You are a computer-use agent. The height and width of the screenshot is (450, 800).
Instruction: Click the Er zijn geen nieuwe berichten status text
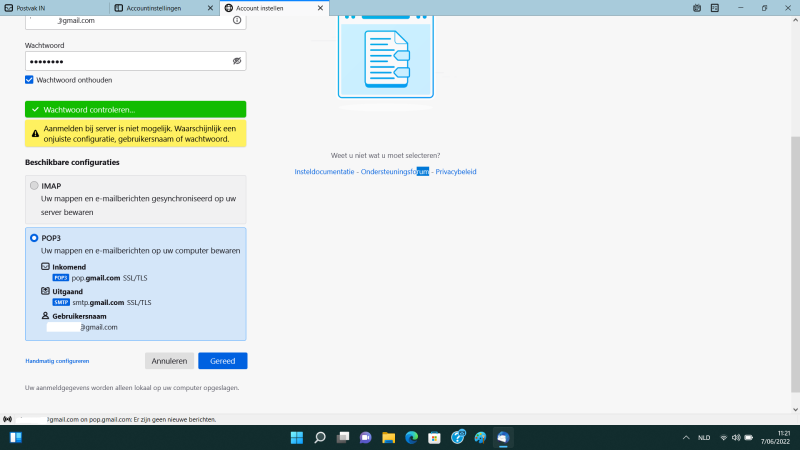(x=175, y=419)
